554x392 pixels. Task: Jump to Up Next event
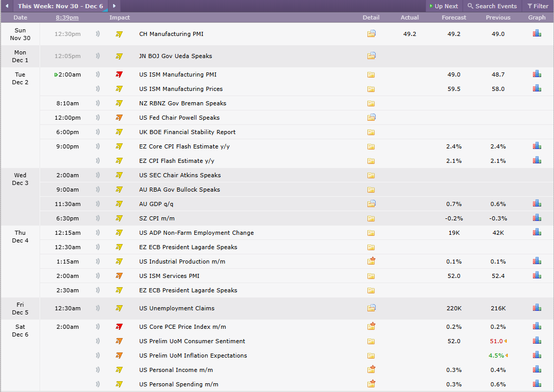pyautogui.click(x=444, y=6)
